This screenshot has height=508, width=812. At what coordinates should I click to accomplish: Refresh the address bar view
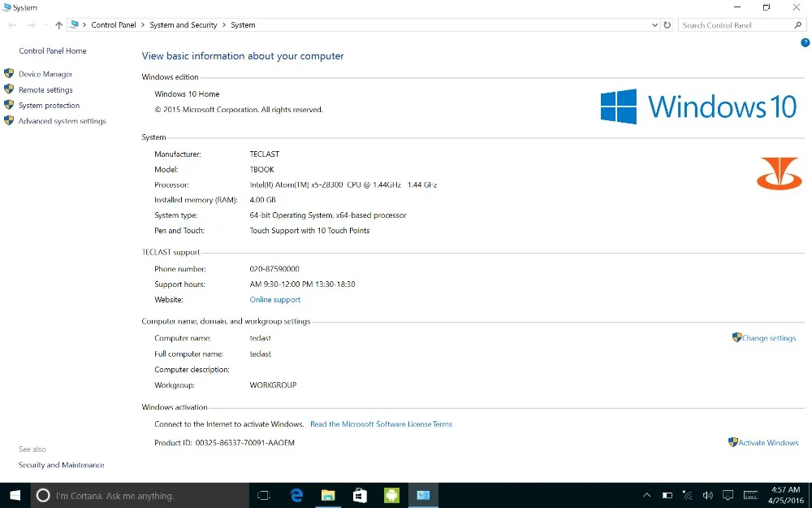tap(667, 25)
